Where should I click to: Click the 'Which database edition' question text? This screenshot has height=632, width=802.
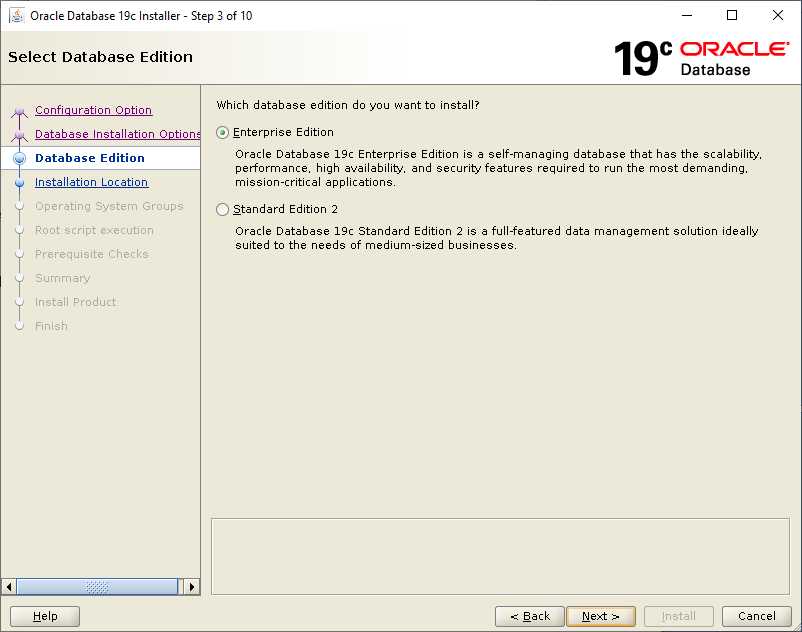point(348,105)
